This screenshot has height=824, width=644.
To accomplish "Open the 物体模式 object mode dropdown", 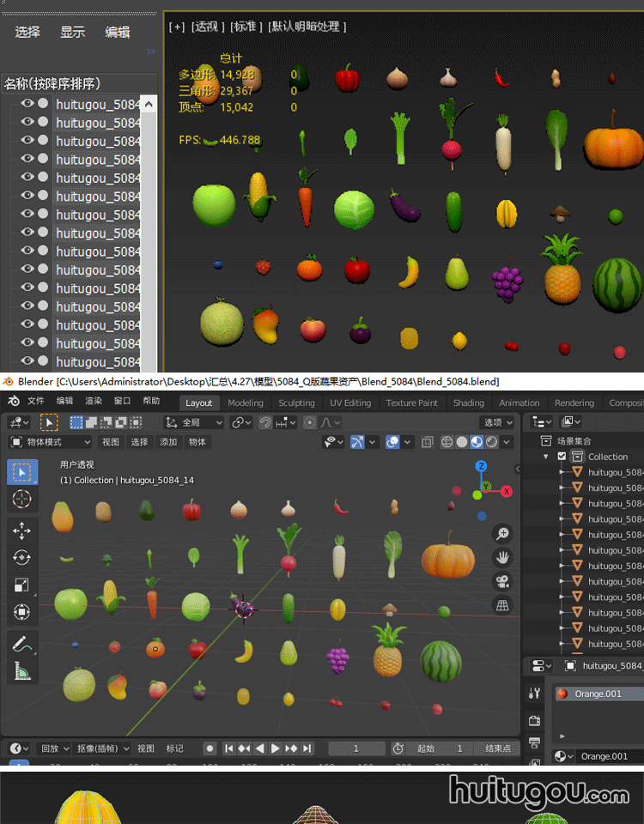I will tap(50, 442).
